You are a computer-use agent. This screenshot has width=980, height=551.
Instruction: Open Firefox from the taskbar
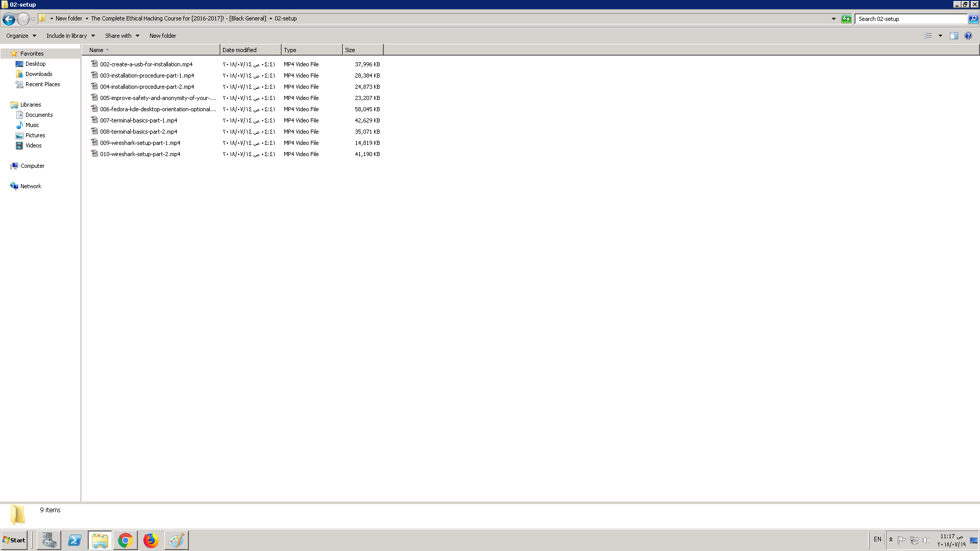click(151, 540)
